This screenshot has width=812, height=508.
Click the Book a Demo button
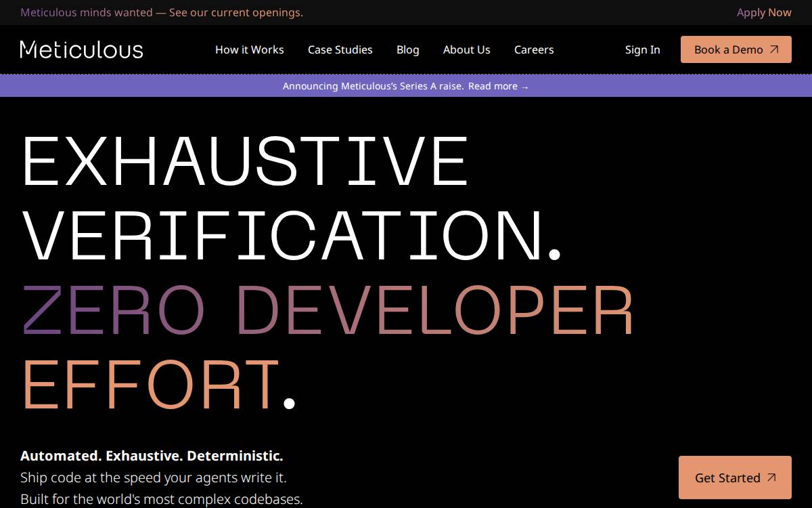736,49
